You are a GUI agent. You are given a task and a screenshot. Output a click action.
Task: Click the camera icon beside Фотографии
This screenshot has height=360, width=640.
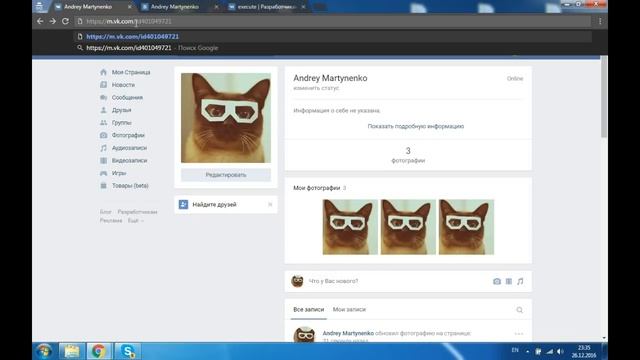103,135
